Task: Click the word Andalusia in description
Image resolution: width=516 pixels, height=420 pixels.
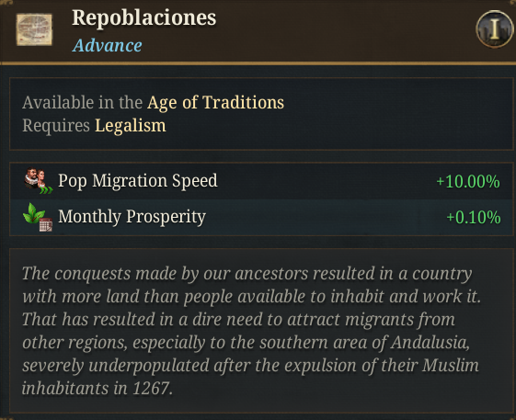Action: [430, 343]
